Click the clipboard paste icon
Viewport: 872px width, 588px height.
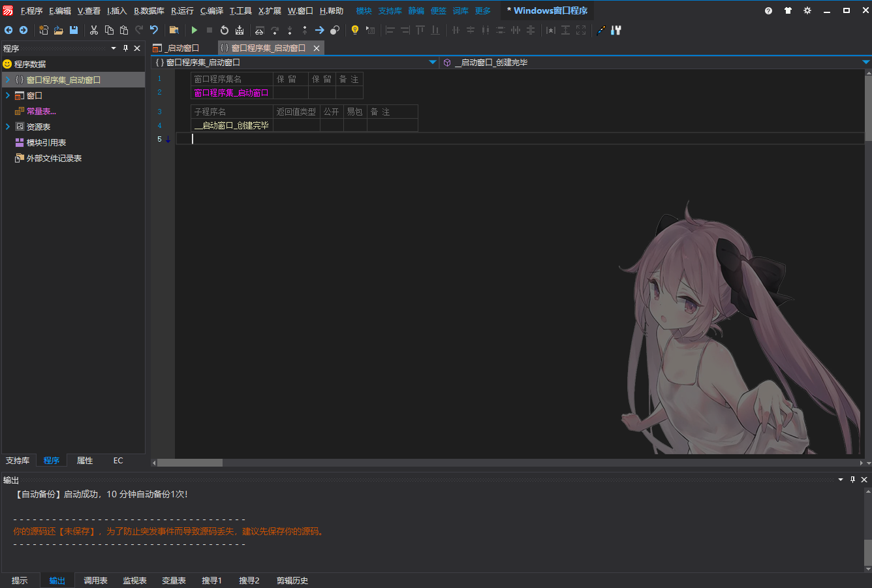(124, 30)
